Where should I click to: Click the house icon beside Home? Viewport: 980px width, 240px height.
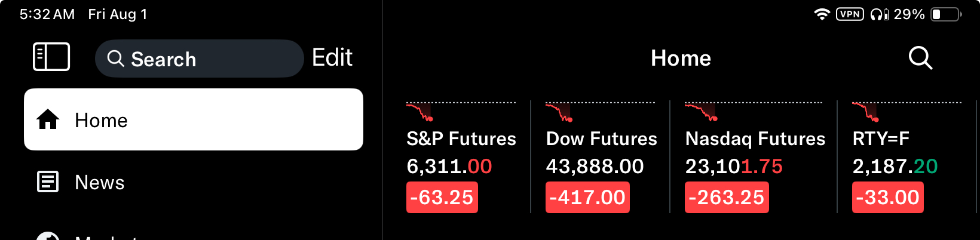tap(48, 120)
